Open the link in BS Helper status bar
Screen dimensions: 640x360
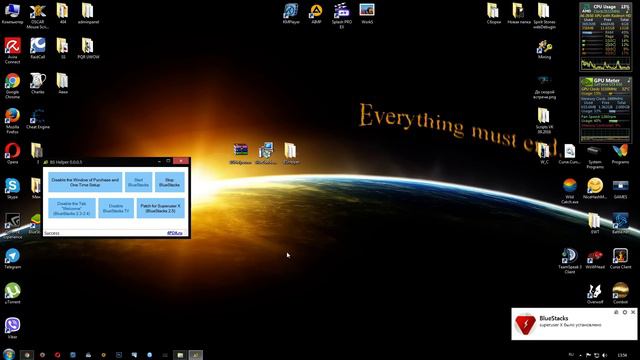pos(174,233)
